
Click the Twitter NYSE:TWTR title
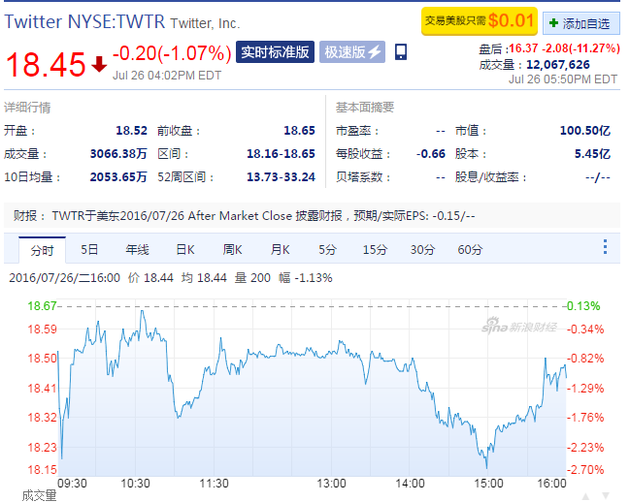pyautogui.click(x=84, y=22)
